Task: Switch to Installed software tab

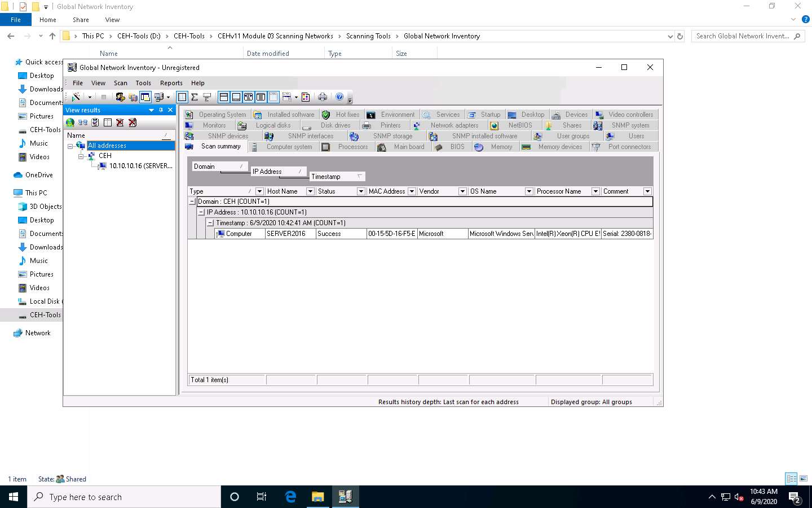Action: click(x=284, y=115)
